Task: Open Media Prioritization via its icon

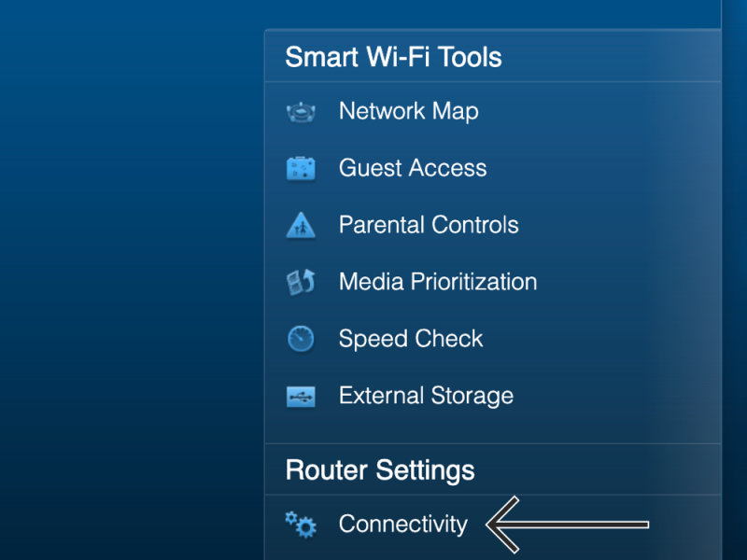Action: tap(301, 282)
